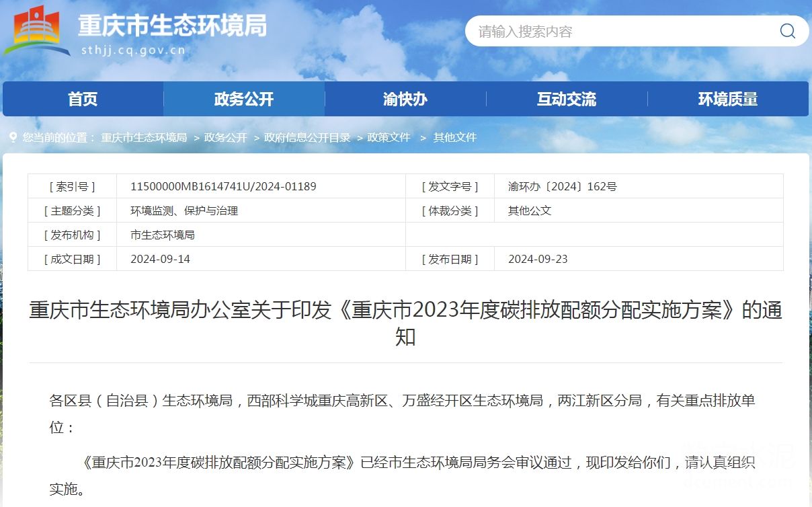This screenshot has height=507, width=812.
Task: Select publish date 2024-09-23
Action: click(x=538, y=259)
